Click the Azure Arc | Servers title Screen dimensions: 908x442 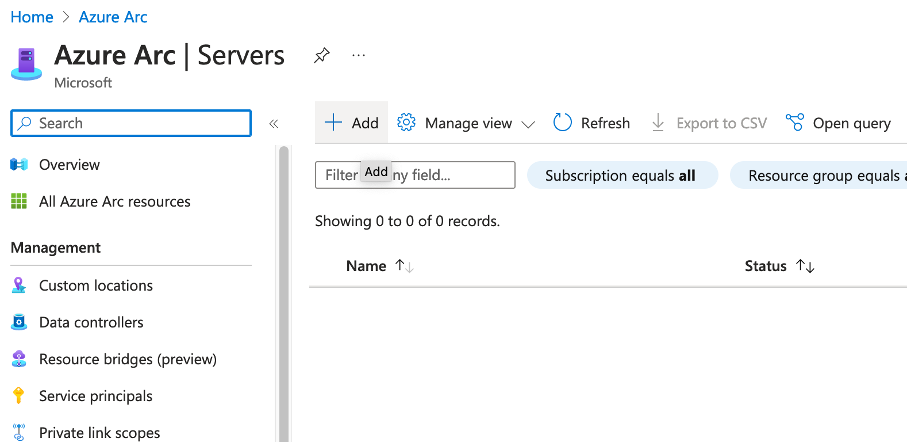[169, 56]
